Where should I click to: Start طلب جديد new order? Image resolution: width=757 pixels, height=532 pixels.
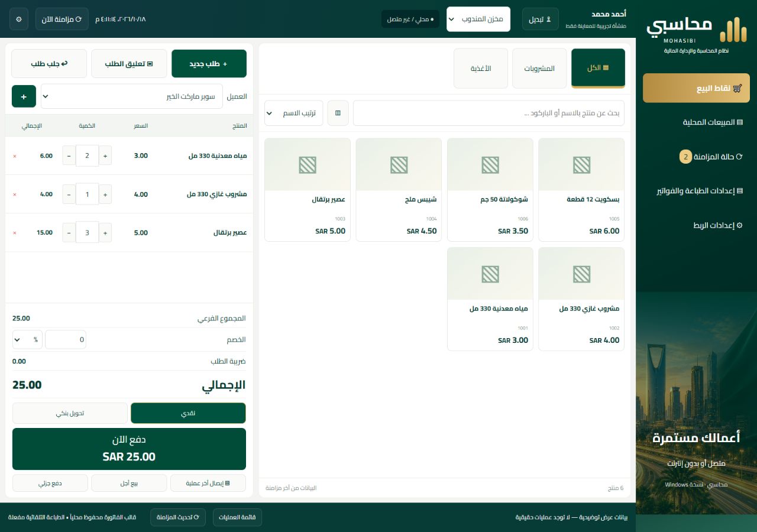click(x=209, y=64)
